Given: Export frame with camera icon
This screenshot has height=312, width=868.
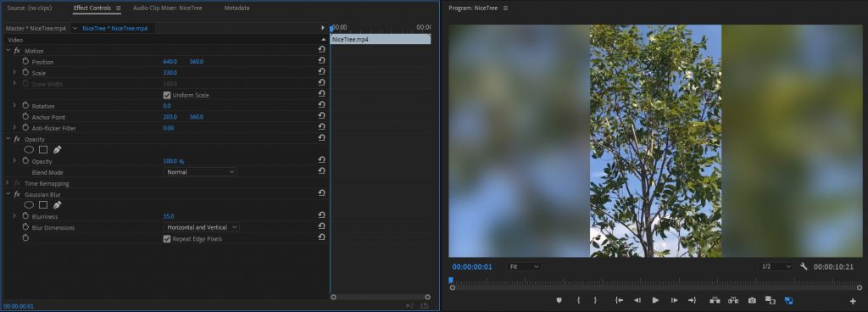Looking at the screenshot, I should coord(752,300).
